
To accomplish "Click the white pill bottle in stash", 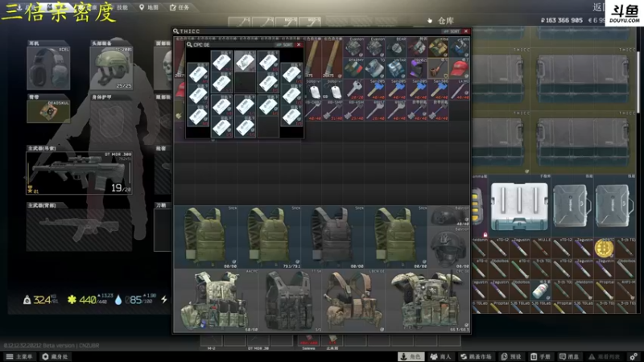I will (x=541, y=290).
